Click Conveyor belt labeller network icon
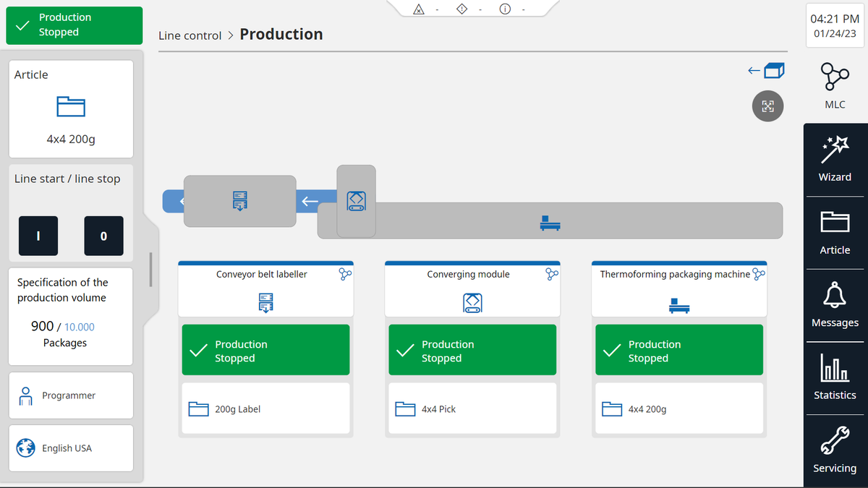Screen dimensions: 868x488 pyautogui.click(x=345, y=274)
